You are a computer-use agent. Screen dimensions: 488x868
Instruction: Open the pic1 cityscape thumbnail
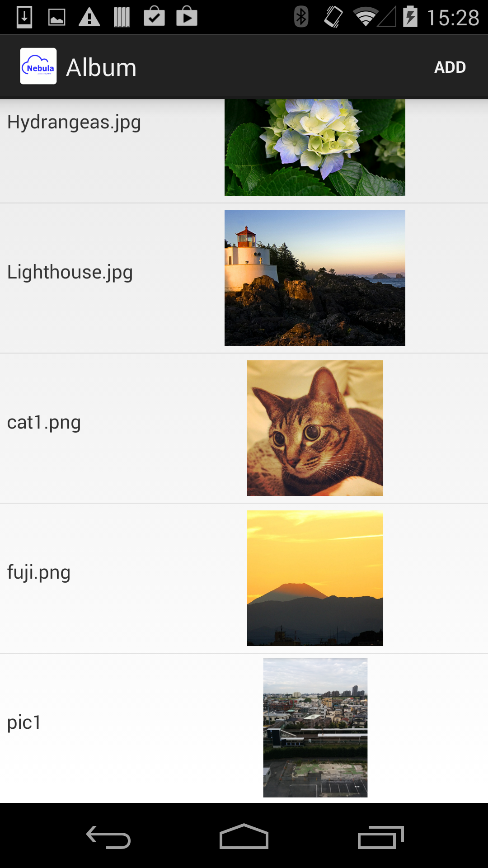point(315,728)
